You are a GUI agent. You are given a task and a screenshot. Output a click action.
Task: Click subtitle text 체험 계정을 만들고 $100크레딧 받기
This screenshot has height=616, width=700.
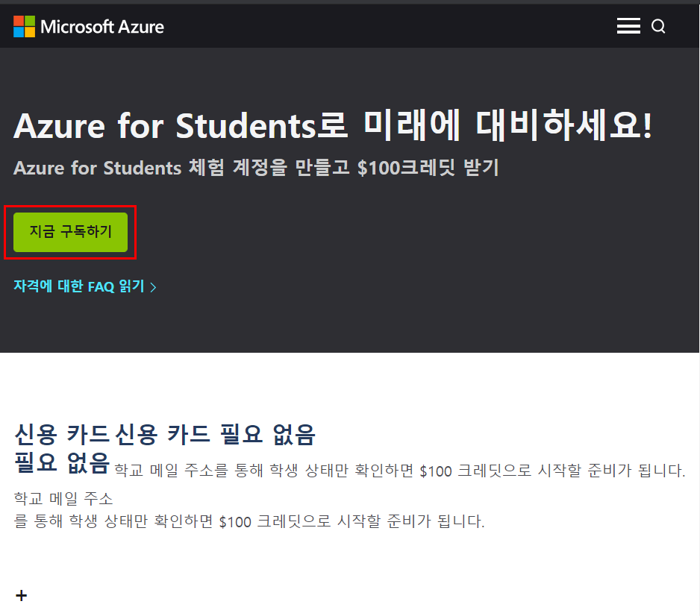tap(343, 168)
